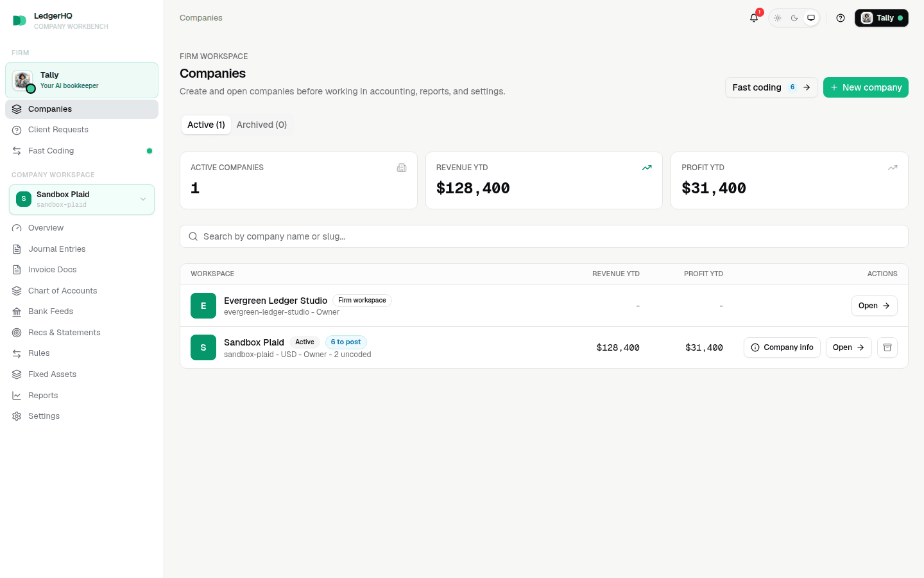924x578 pixels.
Task: Click Tally avatar in sidebar card
Action: click(22, 80)
